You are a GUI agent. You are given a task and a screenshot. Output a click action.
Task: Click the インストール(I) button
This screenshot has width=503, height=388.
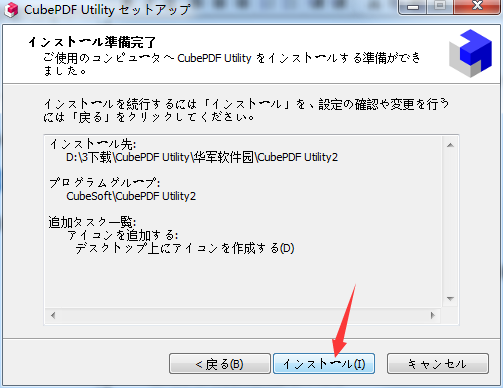(324, 364)
